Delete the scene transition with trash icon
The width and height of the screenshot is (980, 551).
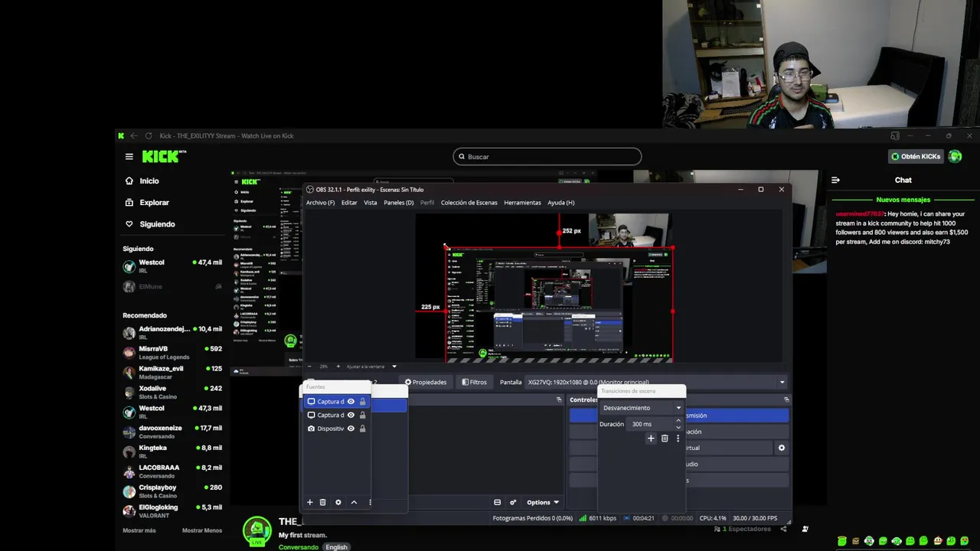click(x=665, y=439)
